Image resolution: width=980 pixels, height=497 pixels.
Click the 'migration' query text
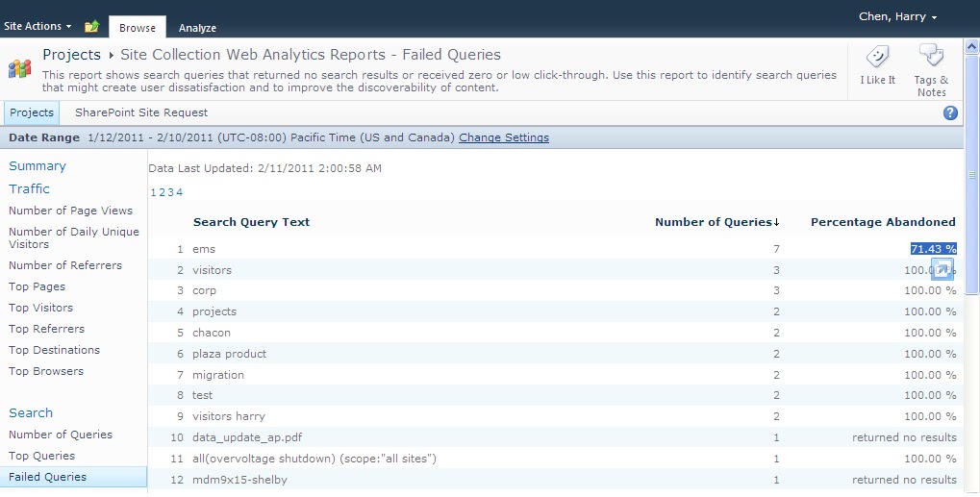tap(218, 375)
